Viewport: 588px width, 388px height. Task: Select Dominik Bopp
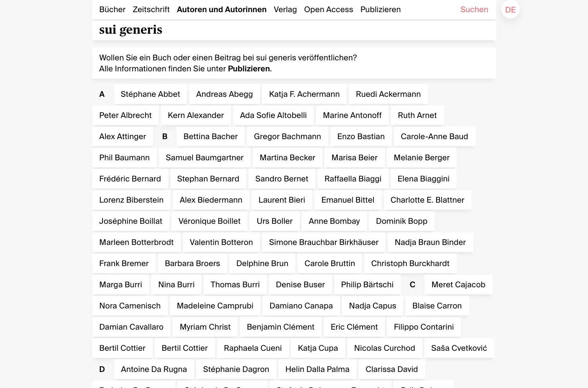click(402, 221)
